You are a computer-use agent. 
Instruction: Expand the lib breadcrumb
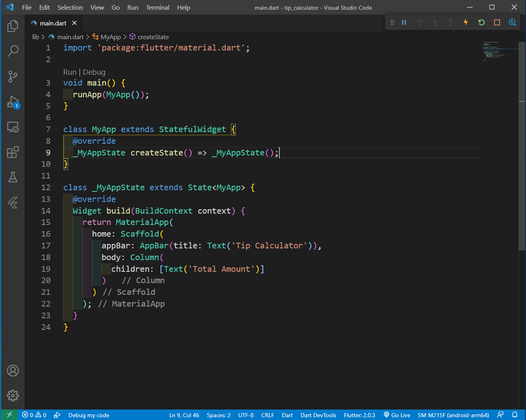[36, 37]
